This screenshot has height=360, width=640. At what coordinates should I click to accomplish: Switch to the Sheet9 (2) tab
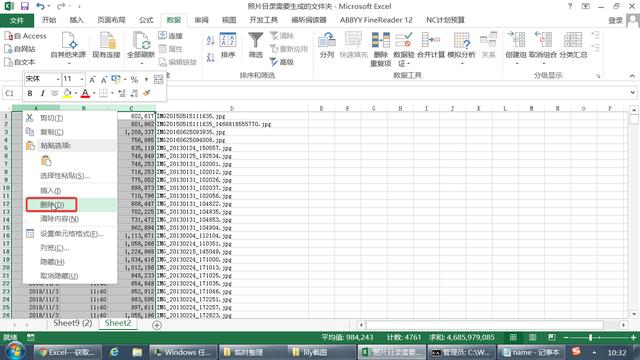(73, 323)
